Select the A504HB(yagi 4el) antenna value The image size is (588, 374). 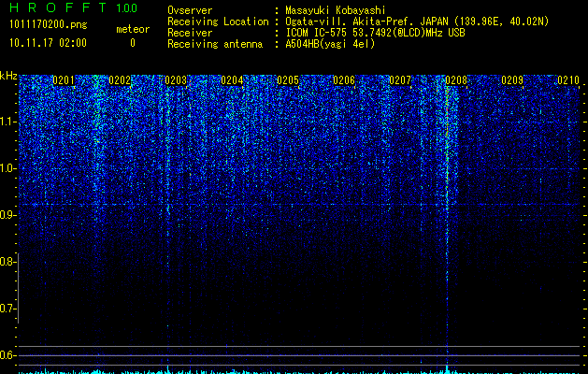(330, 44)
